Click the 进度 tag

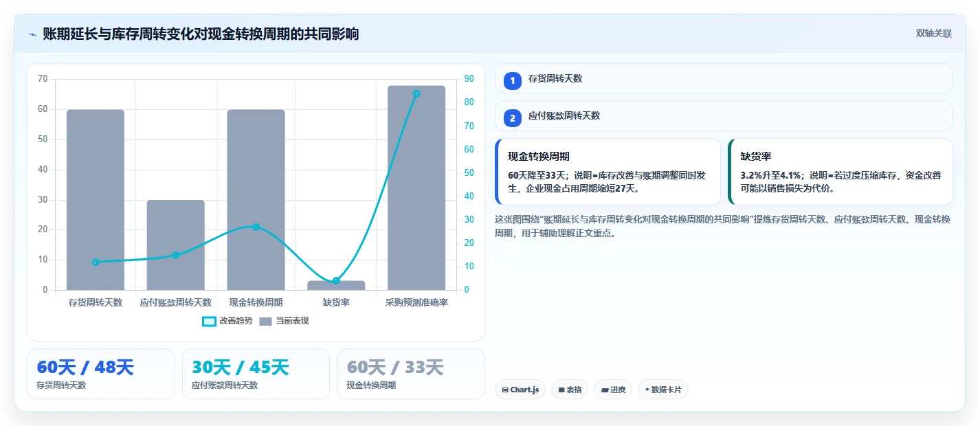tap(613, 390)
